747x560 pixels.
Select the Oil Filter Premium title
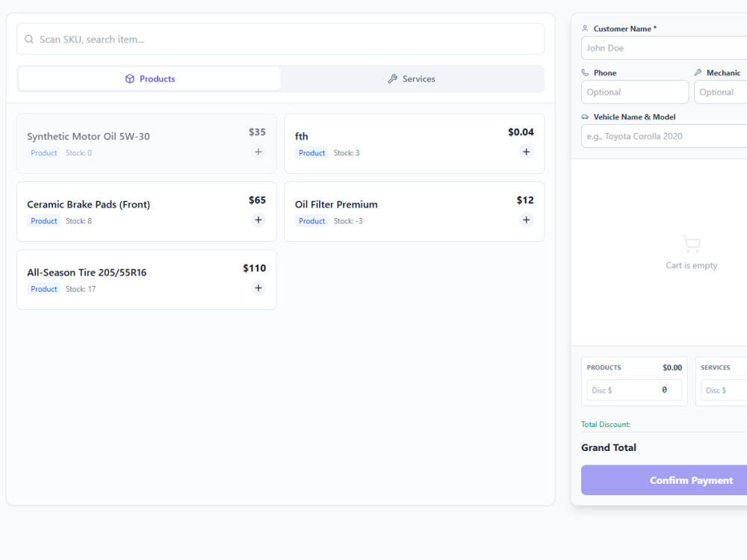pyautogui.click(x=336, y=205)
